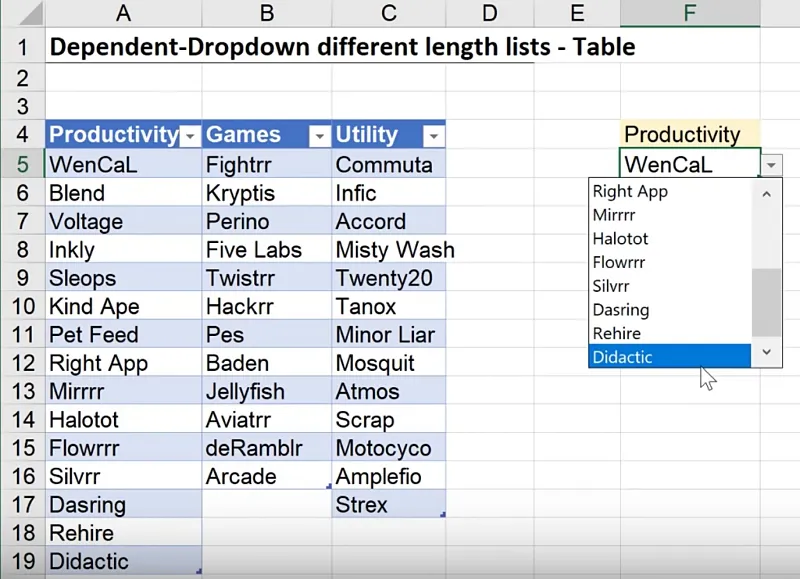The height and width of the screenshot is (579, 800).
Task: Choose Right App in the dropdown list
Action: coord(668,191)
